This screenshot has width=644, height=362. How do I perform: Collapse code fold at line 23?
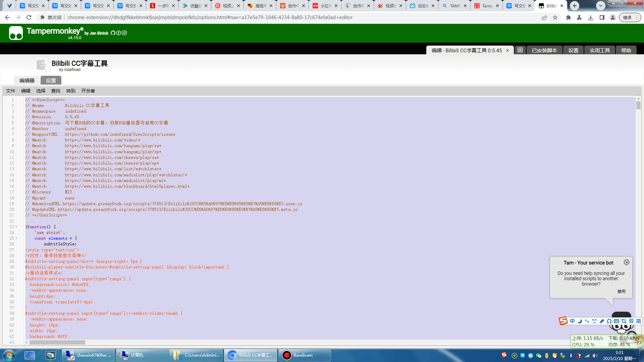point(16,227)
